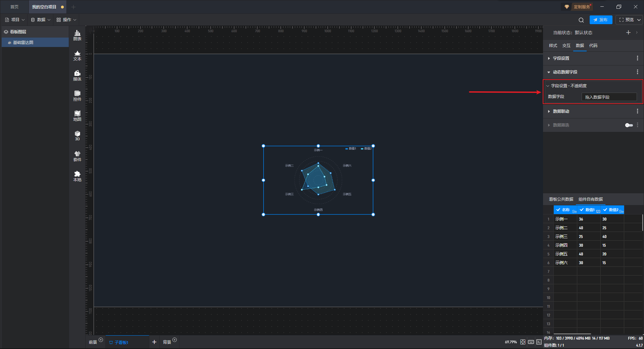Switch to the 样式 tab
This screenshot has height=349, width=644.
coord(553,46)
